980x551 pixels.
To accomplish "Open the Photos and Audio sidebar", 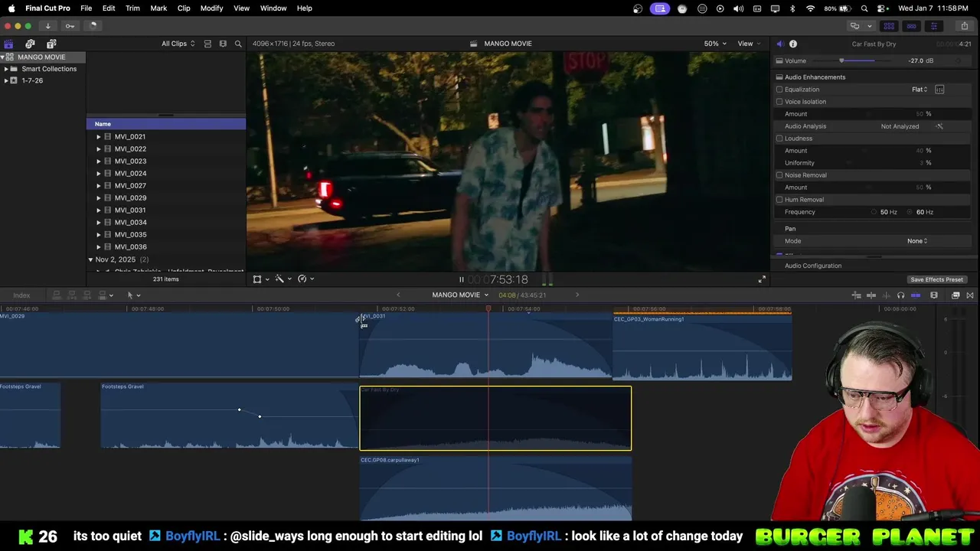I will pyautogui.click(x=30, y=44).
